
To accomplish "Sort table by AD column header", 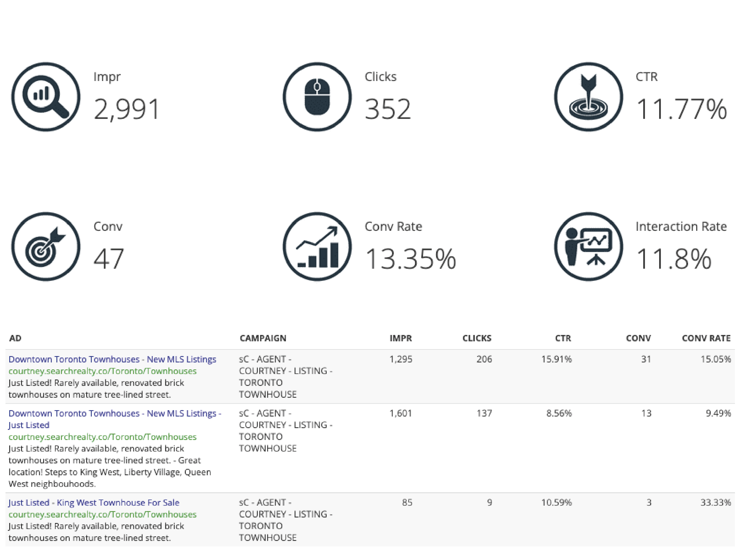I will point(15,338).
